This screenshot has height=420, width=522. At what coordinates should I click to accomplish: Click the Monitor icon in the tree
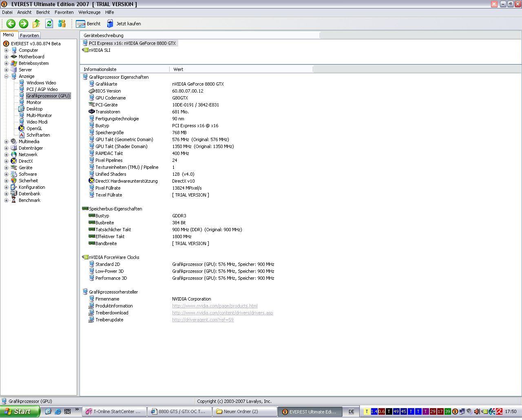click(22, 102)
